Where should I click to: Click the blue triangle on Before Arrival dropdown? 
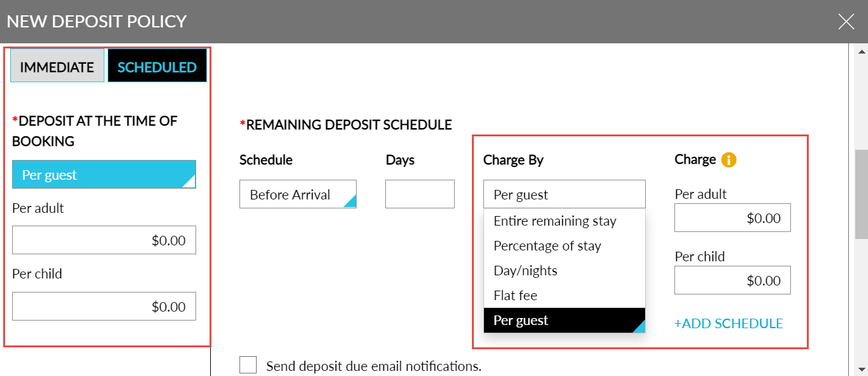(350, 201)
